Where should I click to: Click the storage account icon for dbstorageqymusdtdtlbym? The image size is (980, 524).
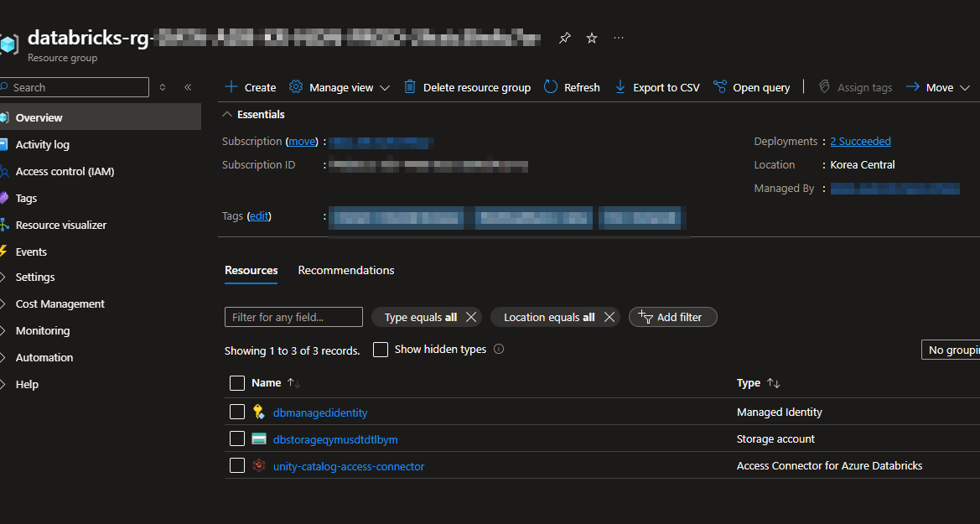click(x=259, y=439)
